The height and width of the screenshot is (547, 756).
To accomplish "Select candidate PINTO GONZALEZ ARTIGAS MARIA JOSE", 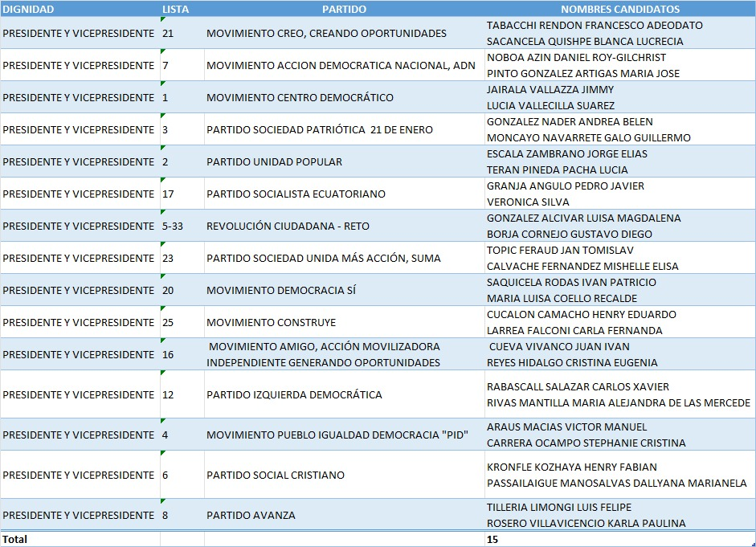I will tap(583, 74).
